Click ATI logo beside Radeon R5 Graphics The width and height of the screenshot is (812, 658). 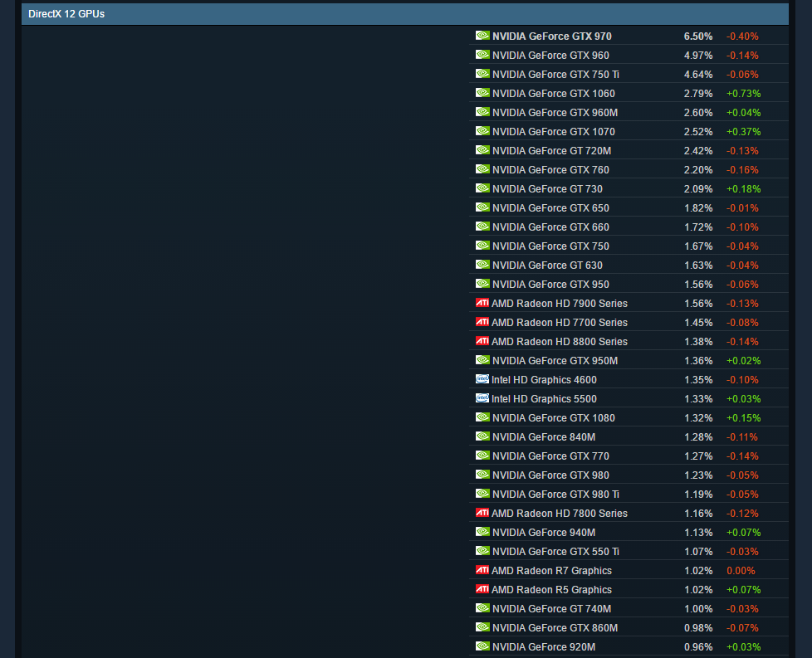(x=482, y=589)
